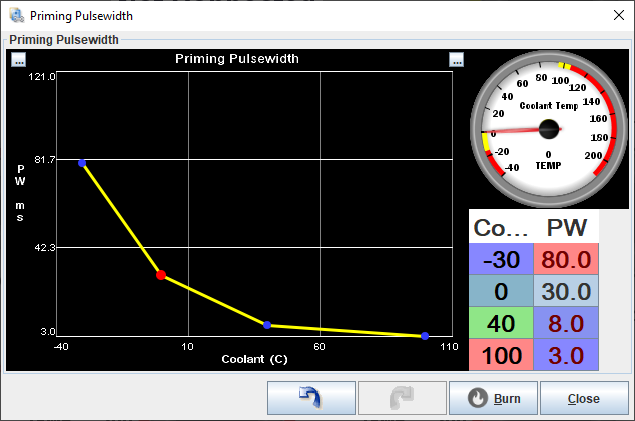
Task: Click the 42.3 y-axis label
Action: pos(45,247)
